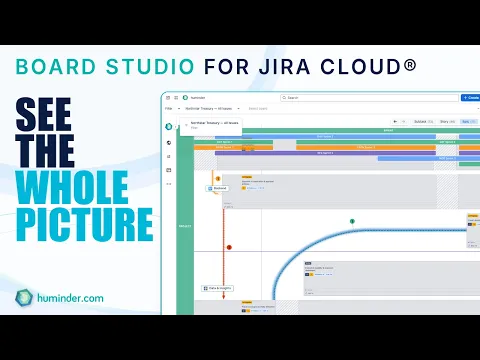
Task: Click the blue Create button
Action: click(x=471, y=98)
